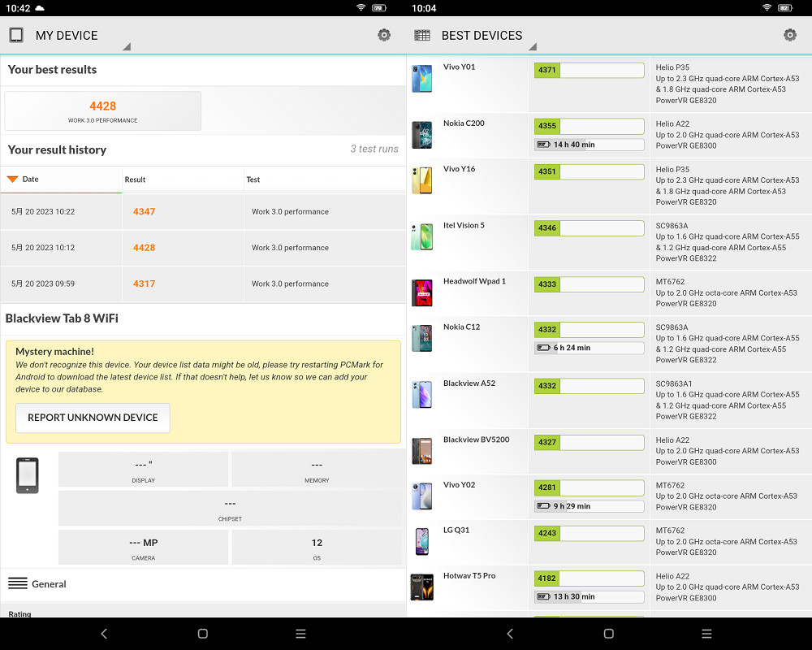Expand the BEST DEVICES dropdown menu
This screenshot has width=812, height=650.
coord(533,46)
